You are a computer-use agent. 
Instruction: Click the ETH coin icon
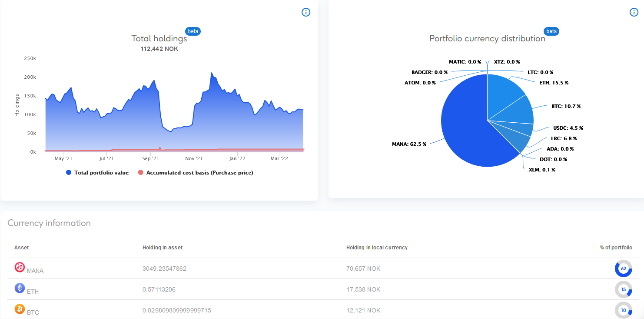click(20, 288)
